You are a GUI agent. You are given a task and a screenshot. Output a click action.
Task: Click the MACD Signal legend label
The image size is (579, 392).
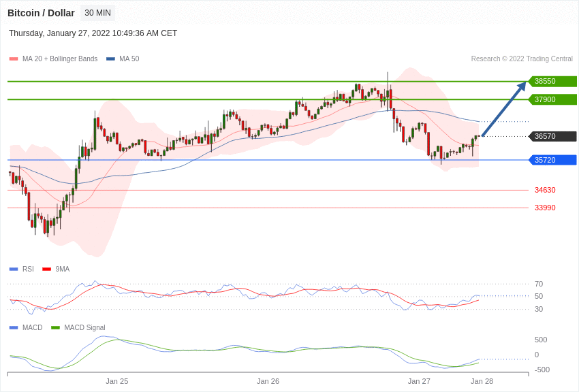pos(84,327)
